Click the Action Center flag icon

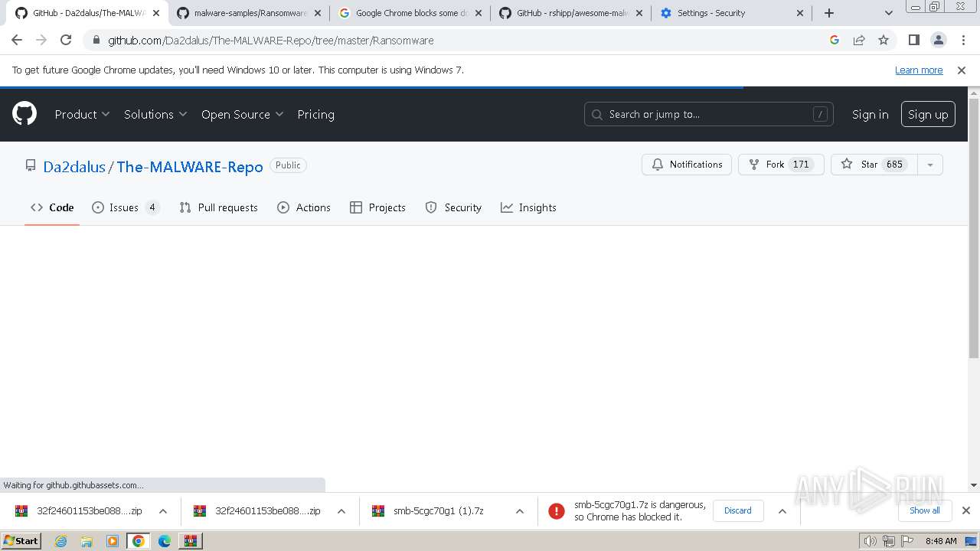point(907,541)
